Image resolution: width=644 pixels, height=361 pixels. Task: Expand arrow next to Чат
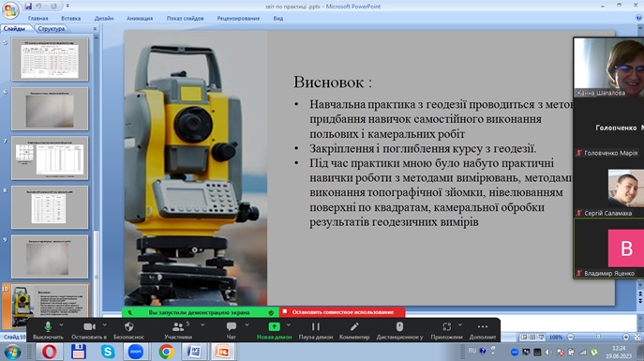coord(247,324)
